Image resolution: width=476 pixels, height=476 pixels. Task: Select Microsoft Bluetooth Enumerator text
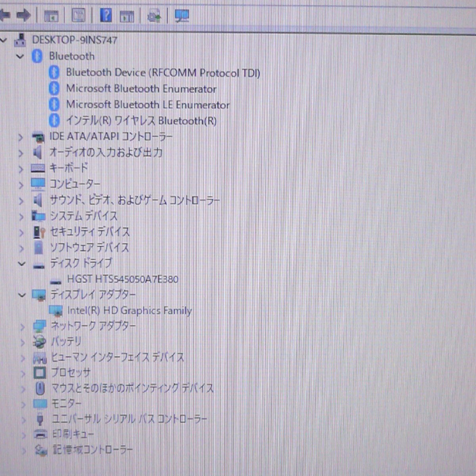[x=141, y=88]
